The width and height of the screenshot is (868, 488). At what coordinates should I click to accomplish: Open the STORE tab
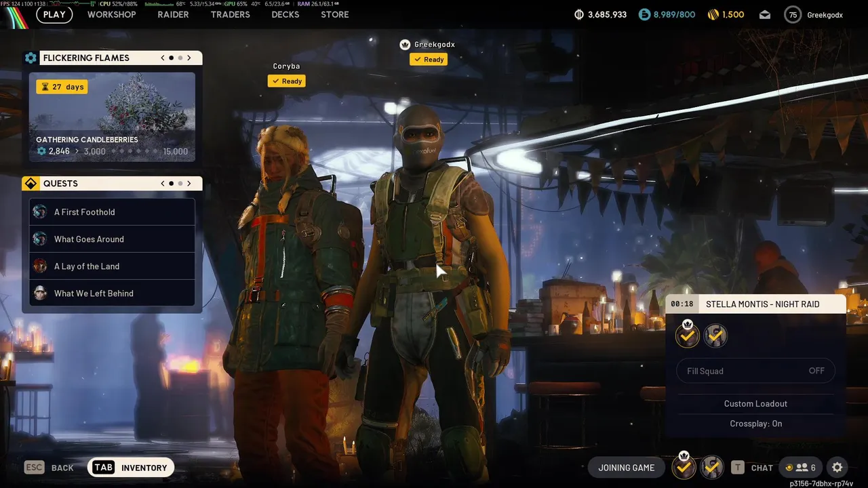tap(335, 14)
